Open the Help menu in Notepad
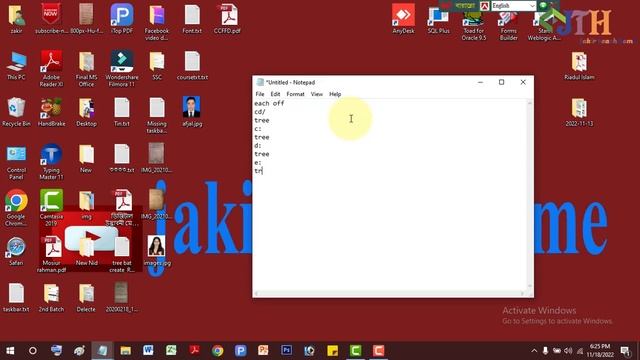 click(335, 94)
